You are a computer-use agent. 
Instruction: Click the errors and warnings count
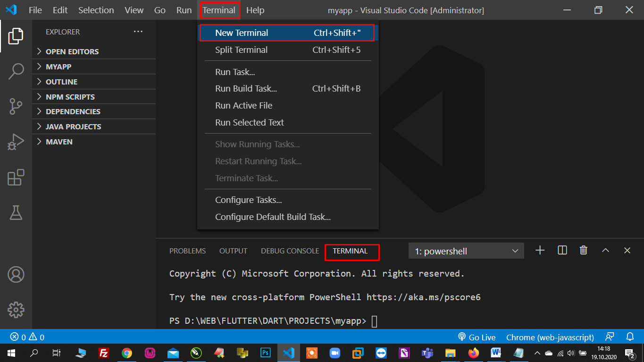[27, 337]
